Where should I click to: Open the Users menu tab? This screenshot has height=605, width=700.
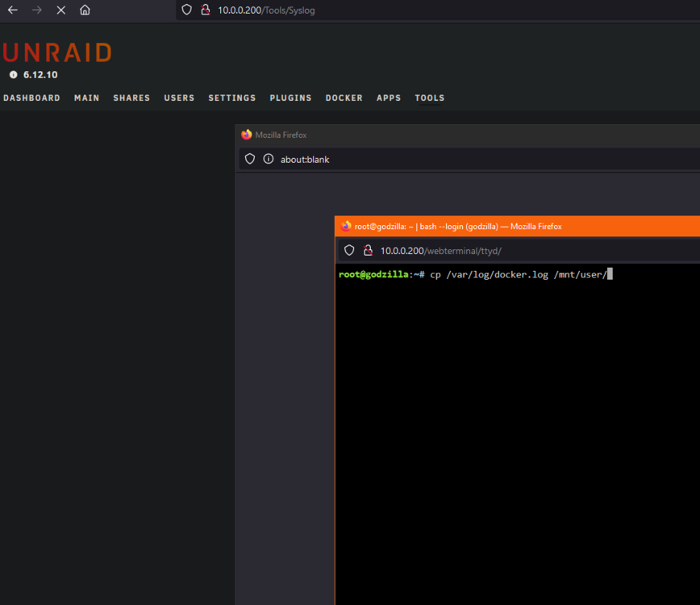tap(179, 98)
